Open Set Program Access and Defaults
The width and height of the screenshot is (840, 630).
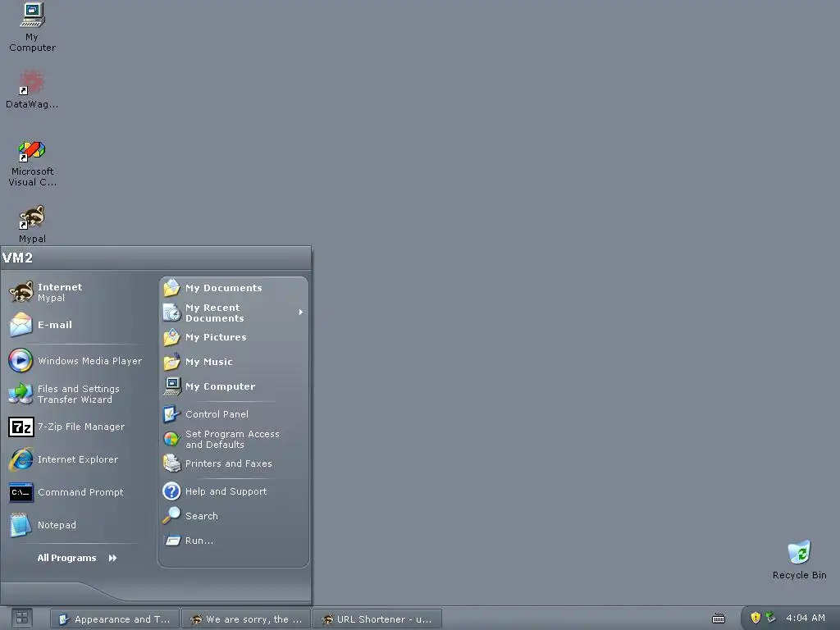tap(234, 440)
